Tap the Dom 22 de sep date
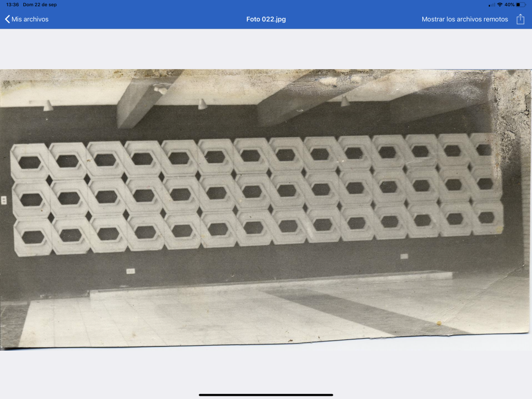This screenshot has height=399, width=532. point(40,5)
